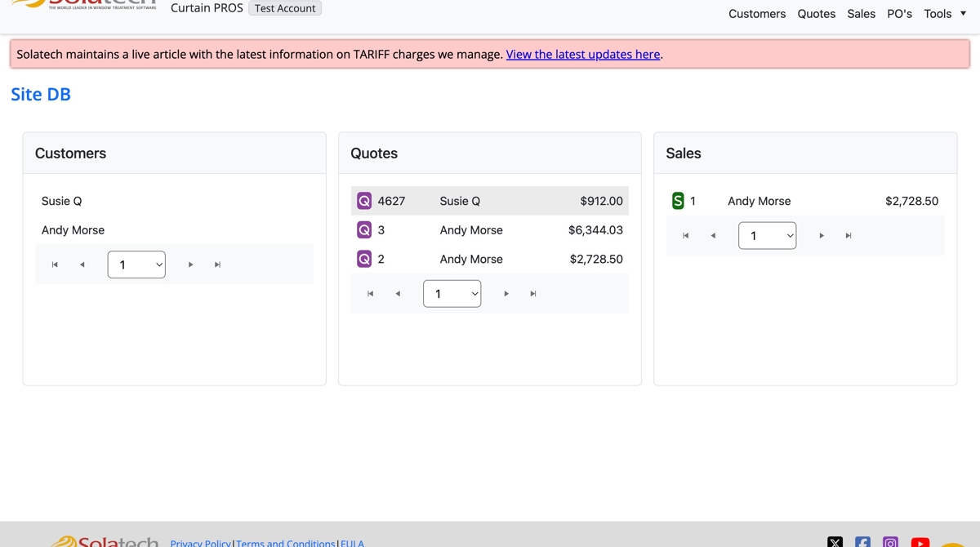Open the Terms and Conditions link
The image size is (980, 547).
(x=286, y=543)
